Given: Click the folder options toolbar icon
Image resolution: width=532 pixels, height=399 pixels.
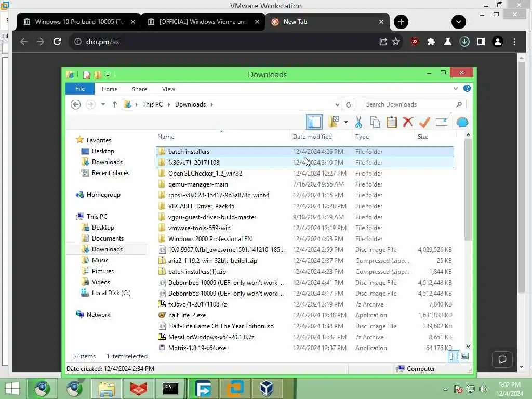Looking at the screenshot, I should point(334,122).
